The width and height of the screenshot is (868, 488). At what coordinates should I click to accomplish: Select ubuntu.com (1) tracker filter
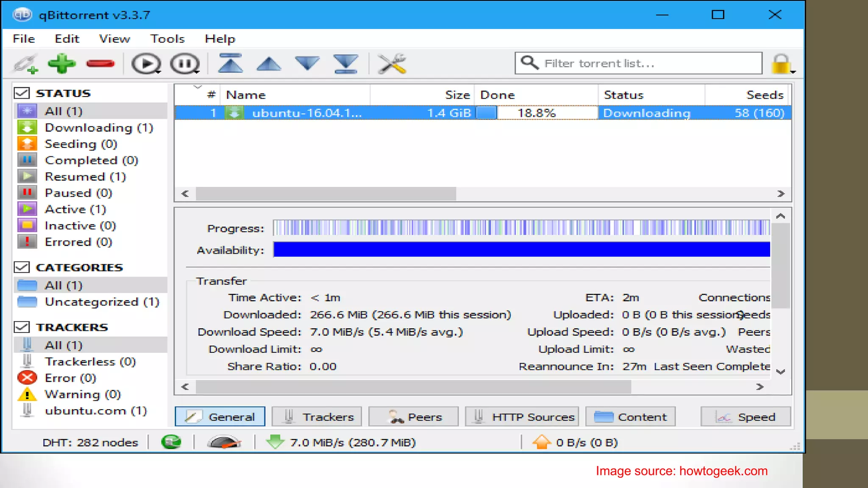[91, 410]
